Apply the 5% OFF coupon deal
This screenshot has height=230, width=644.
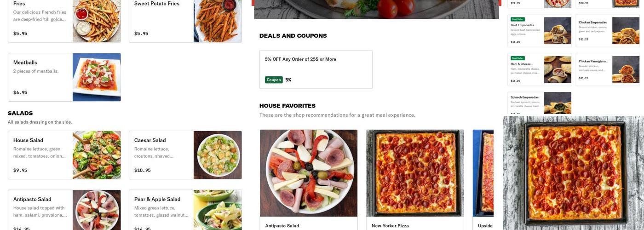tap(316, 69)
